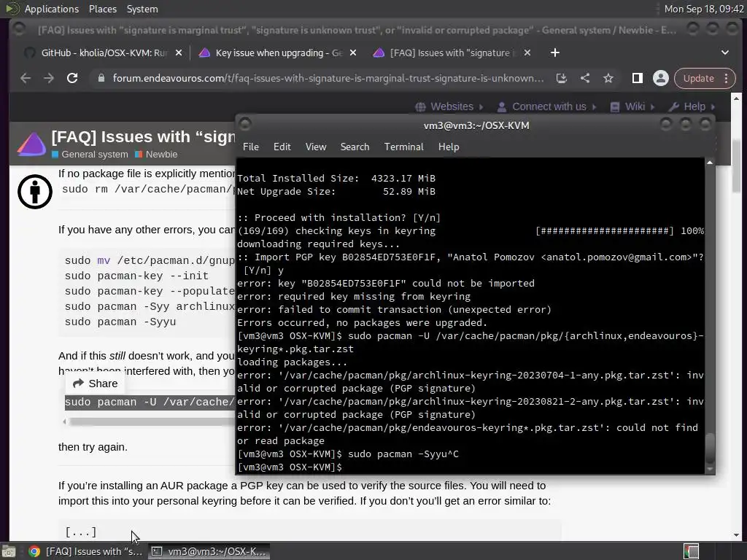Click the terminal scrollbar up arrow
747x560 pixels.
coord(710,163)
